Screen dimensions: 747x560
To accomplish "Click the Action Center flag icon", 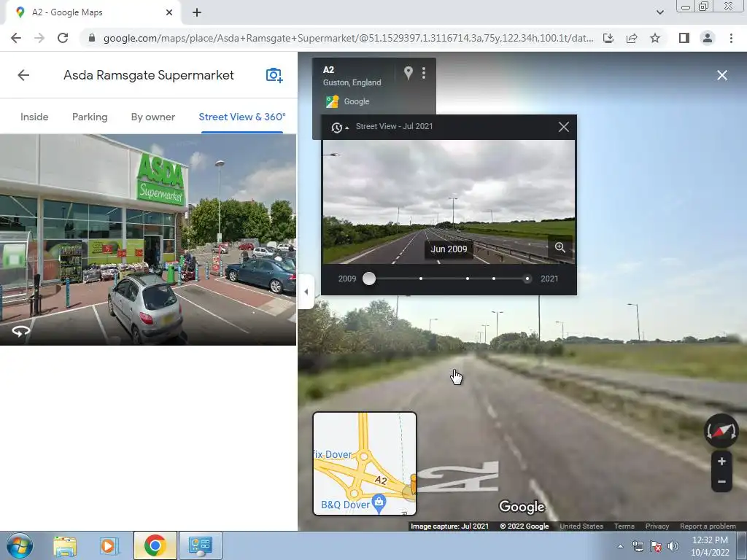I will pos(656,546).
